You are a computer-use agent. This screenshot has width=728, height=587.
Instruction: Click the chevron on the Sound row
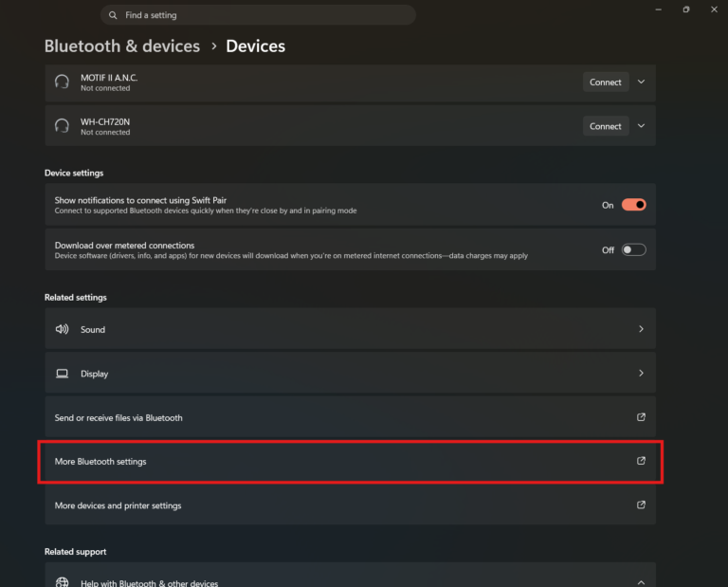[x=641, y=329]
